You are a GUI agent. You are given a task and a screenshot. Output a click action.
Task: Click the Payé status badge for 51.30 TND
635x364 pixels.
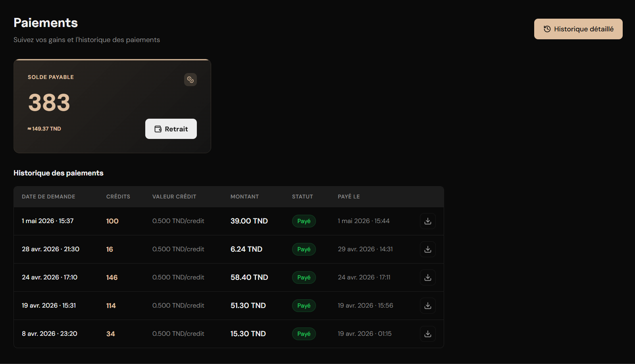pos(304,306)
